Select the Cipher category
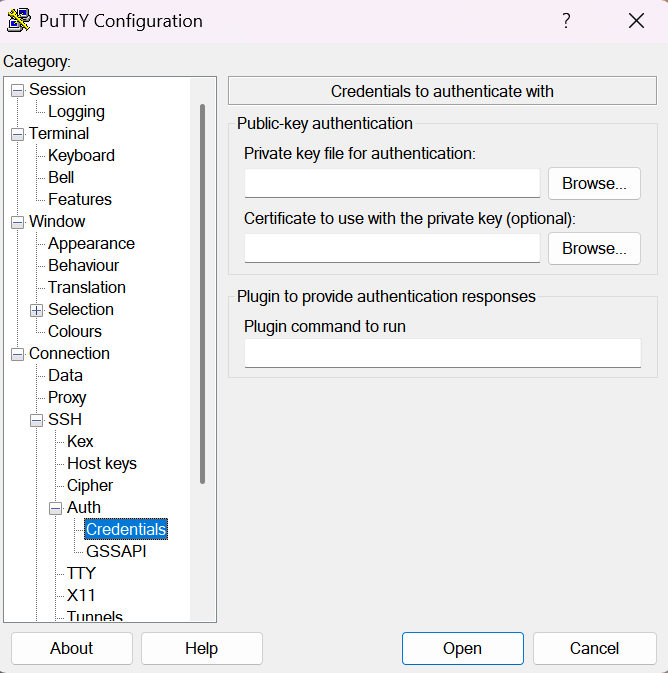The height and width of the screenshot is (673, 668). (x=90, y=485)
